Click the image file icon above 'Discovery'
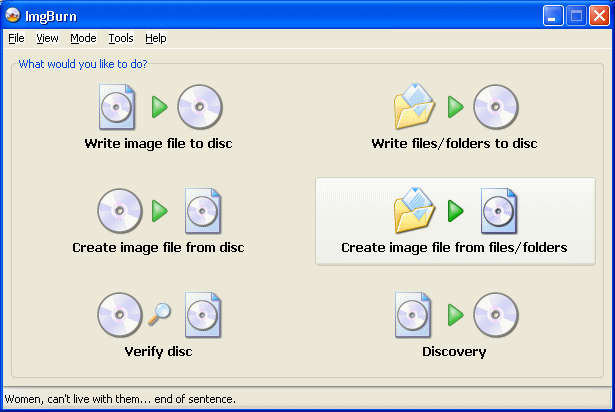The width and height of the screenshot is (615, 412). [413, 315]
